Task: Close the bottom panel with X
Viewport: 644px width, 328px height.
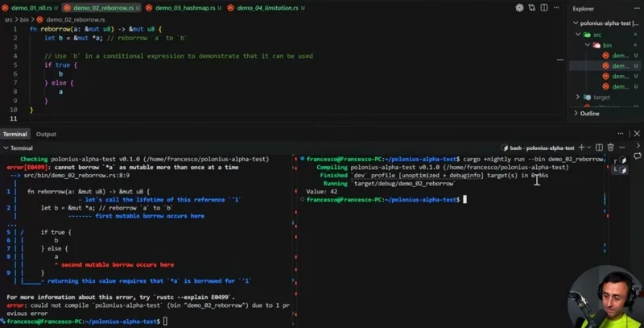Action: 637,134
